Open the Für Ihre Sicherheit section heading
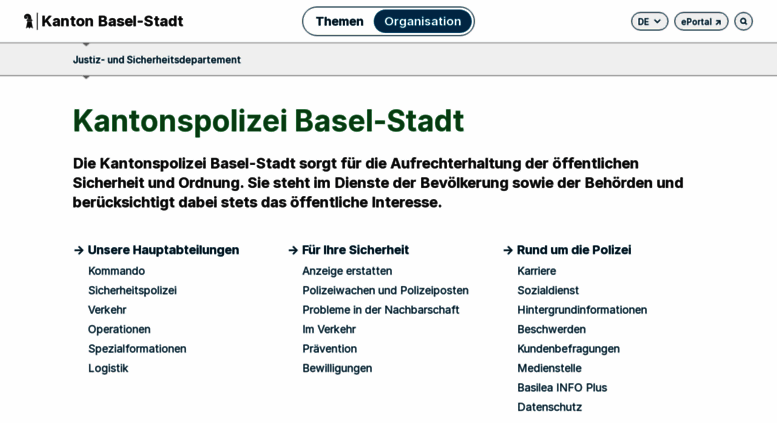 point(355,250)
